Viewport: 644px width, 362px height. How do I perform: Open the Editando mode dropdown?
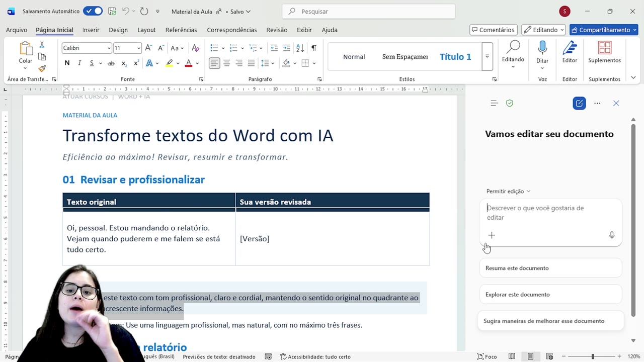543,30
